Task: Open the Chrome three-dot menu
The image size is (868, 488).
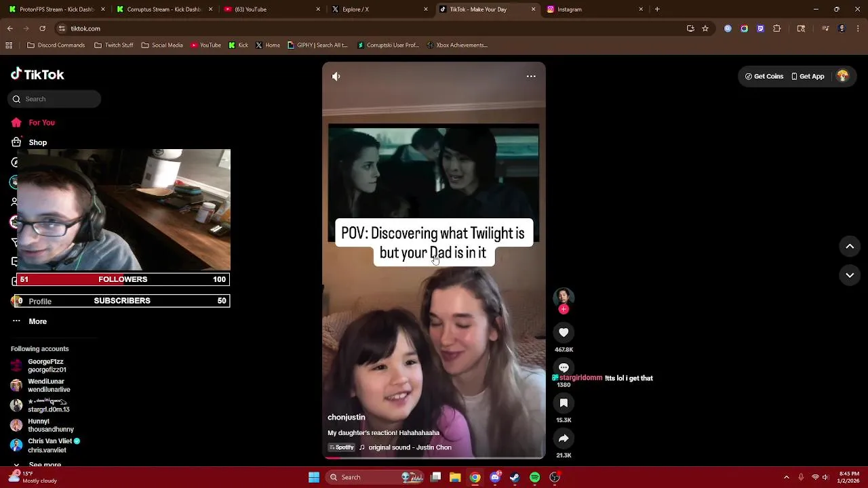Action: pyautogui.click(x=859, y=28)
